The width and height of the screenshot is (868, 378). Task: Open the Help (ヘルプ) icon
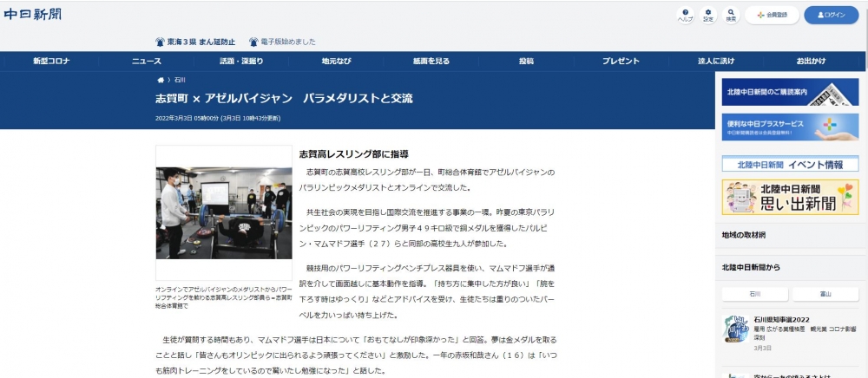coord(686,15)
